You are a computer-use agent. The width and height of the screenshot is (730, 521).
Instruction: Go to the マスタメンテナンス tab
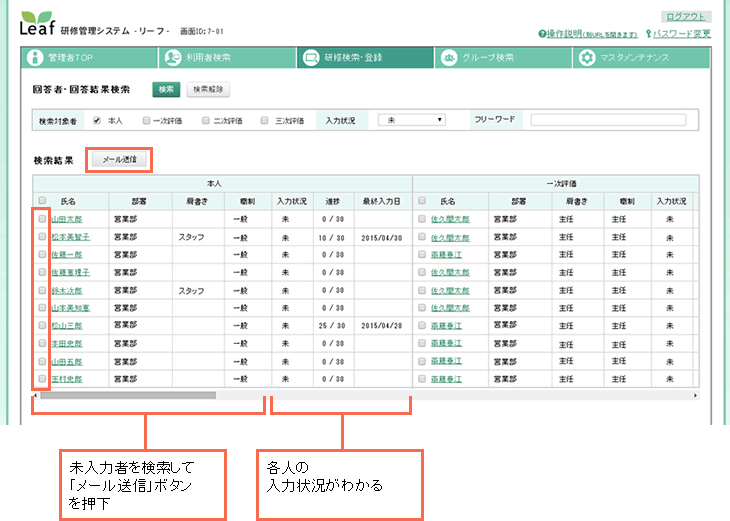tap(641, 58)
